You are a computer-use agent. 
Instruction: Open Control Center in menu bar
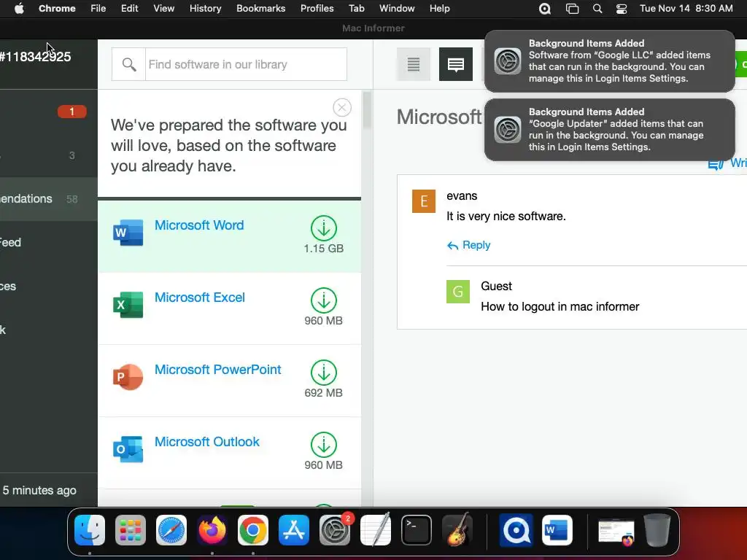pyautogui.click(x=622, y=9)
